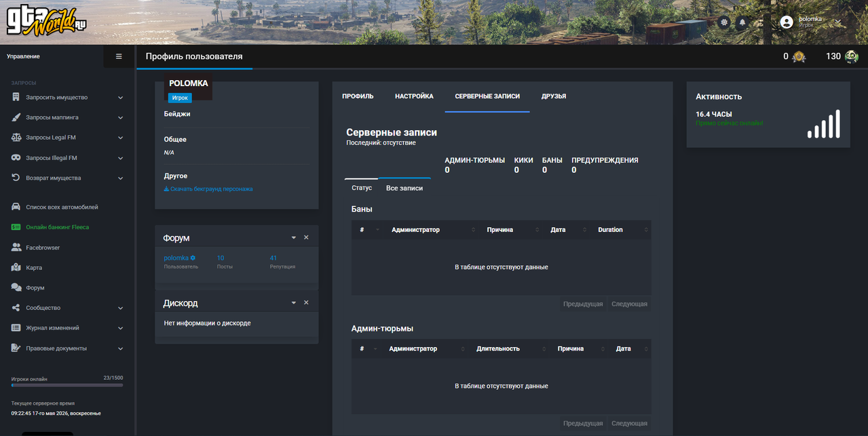Click the GTA World logo
868x436 pixels.
[x=46, y=22]
